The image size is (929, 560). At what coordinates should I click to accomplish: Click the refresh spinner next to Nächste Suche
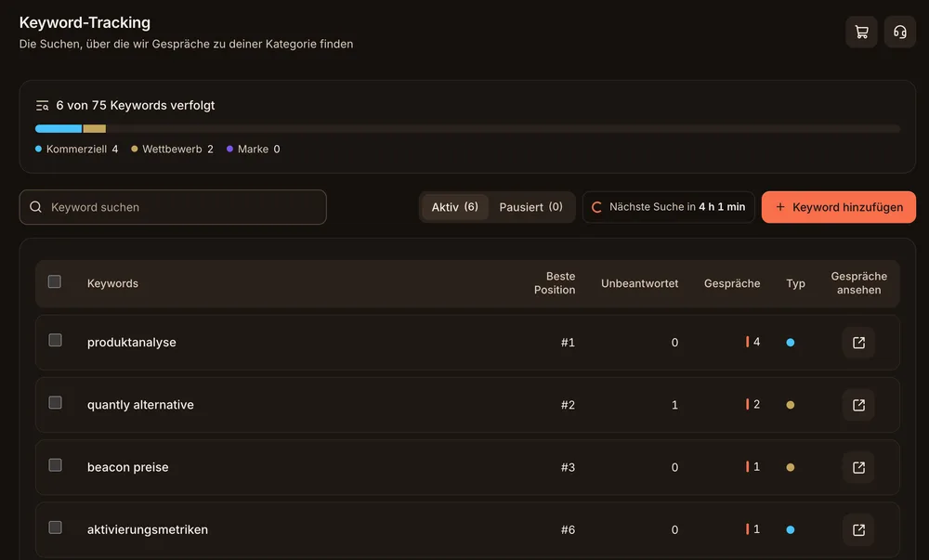tap(596, 207)
